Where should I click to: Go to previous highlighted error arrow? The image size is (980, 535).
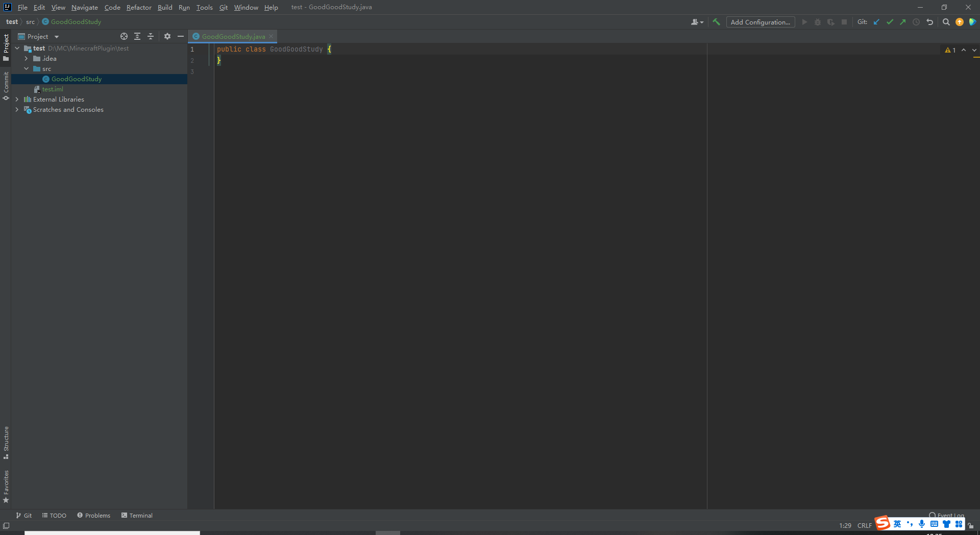[x=964, y=50]
